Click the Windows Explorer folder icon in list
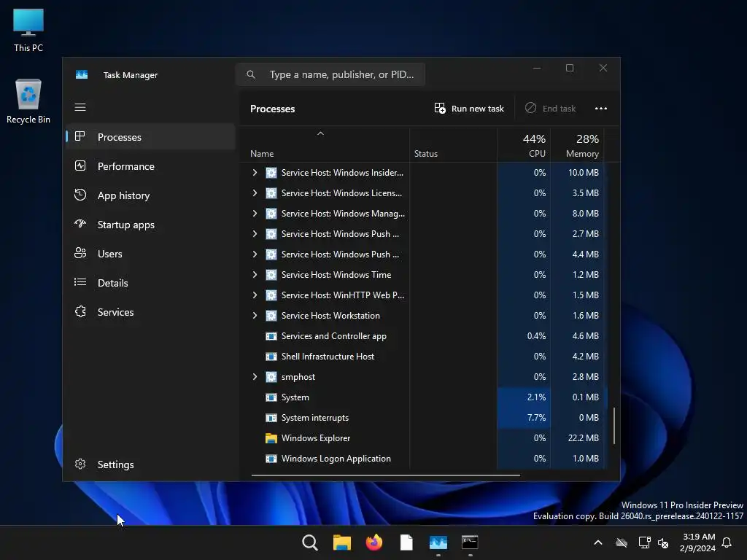Image resolution: width=747 pixels, height=560 pixels. 271,438
